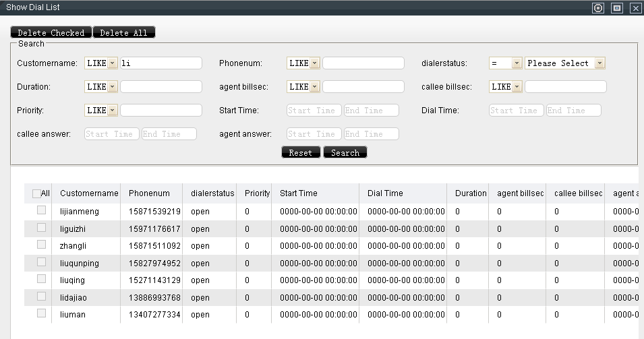
Task: Reset the search form
Action: pyautogui.click(x=300, y=153)
